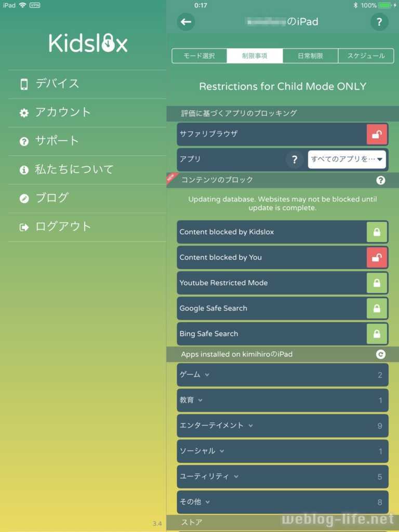Open help question mark at top right
Image resolution: width=399 pixels, height=532 pixels.
tap(379, 22)
